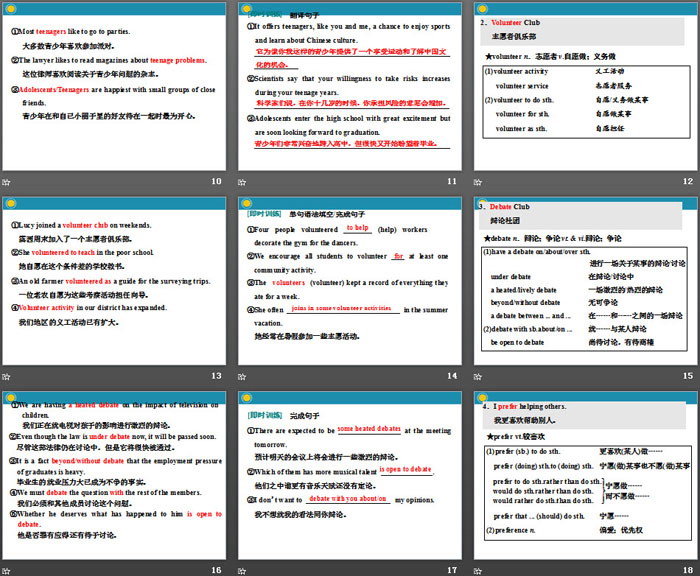Screen dimensions: 700x576
Task: Select the Volunteer Club vocabulary slide
Action: point(584,85)
